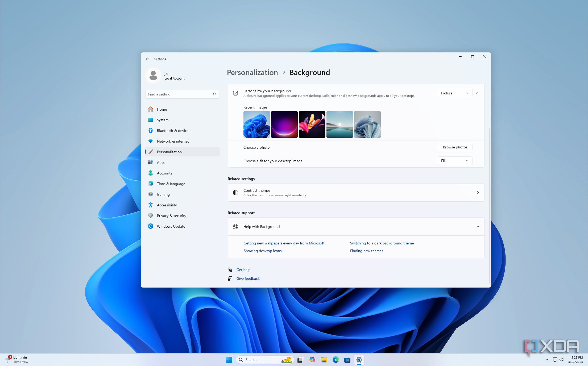588x366 pixels.
Task: Open Privacy & security settings
Action: (183, 216)
